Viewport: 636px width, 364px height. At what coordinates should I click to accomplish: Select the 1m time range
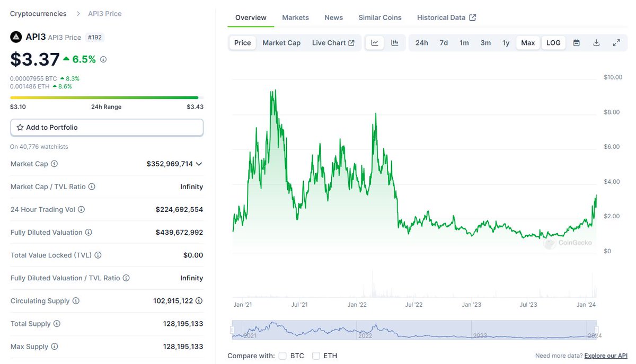click(464, 43)
